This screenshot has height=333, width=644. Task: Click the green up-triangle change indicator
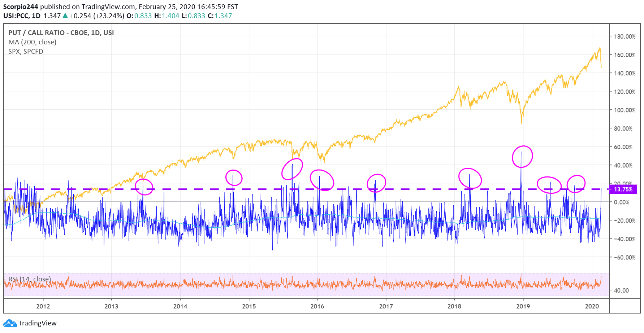coord(65,16)
